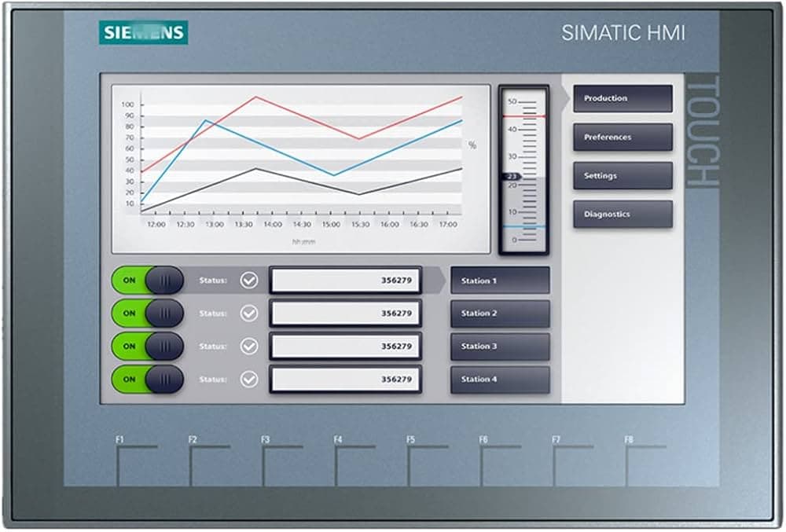Click the Station 2 status checkmark icon

(x=248, y=314)
